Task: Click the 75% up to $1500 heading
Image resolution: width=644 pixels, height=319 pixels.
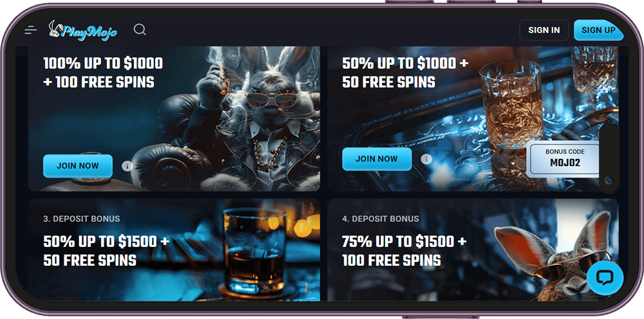Action: click(x=404, y=251)
